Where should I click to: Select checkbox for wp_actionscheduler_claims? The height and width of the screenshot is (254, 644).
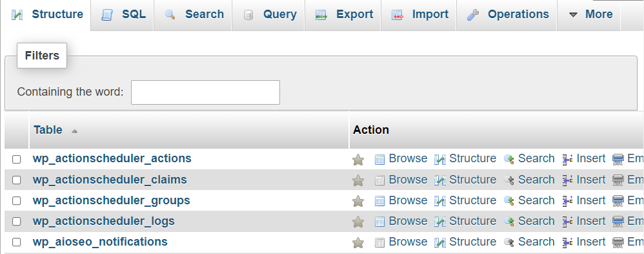[16, 180]
